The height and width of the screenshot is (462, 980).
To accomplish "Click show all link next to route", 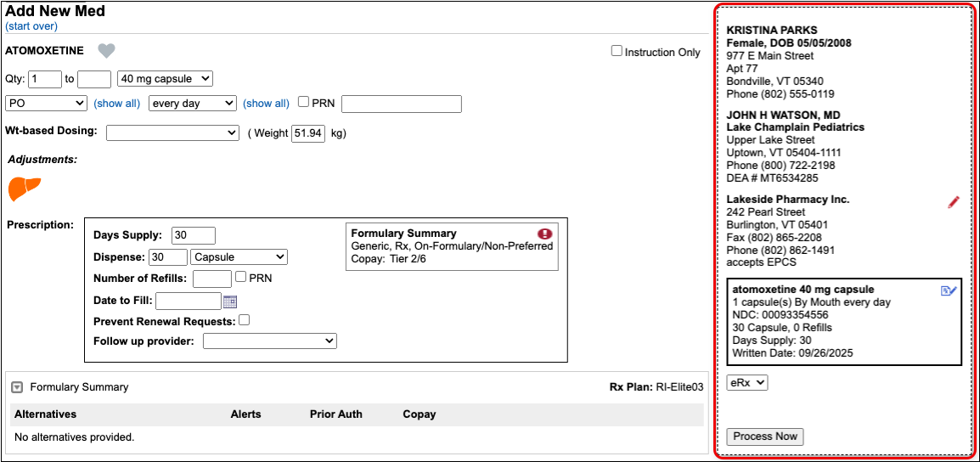I will point(116,104).
